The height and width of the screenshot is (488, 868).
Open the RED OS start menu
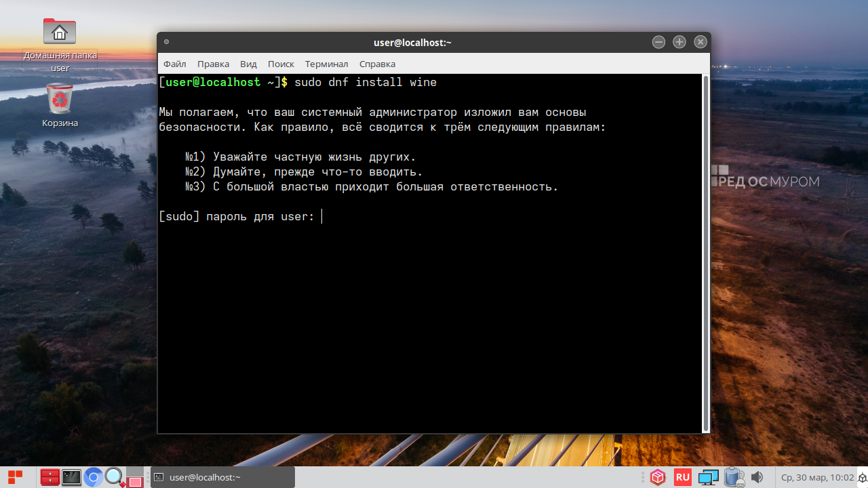(15, 477)
